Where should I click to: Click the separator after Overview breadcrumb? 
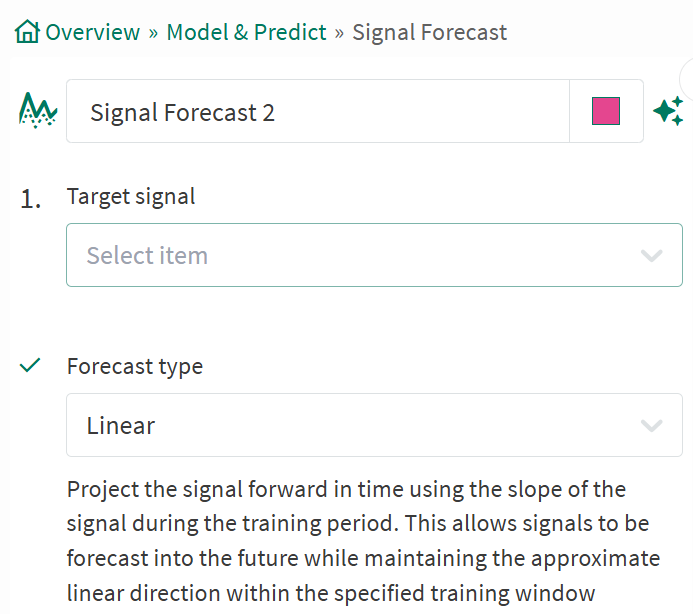[153, 32]
